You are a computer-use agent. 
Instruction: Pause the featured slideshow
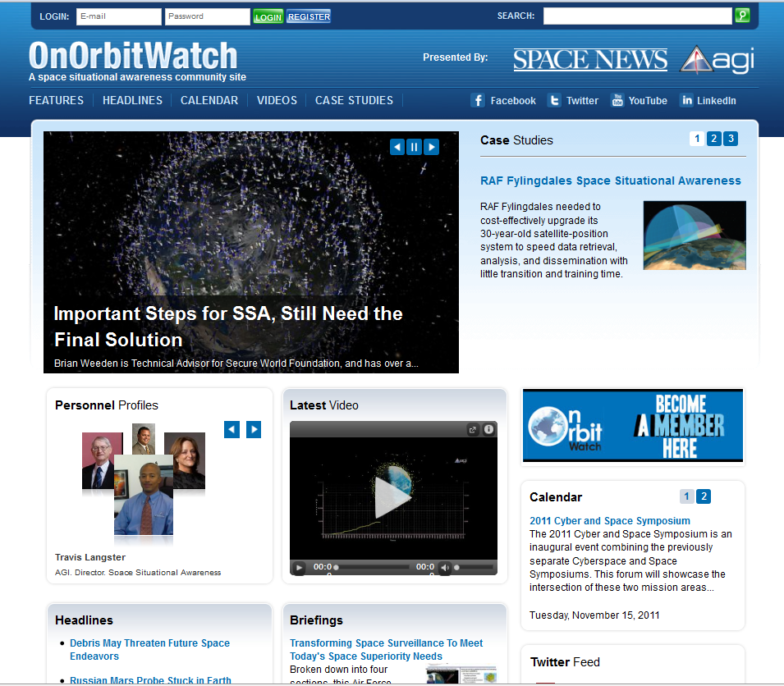coord(414,147)
